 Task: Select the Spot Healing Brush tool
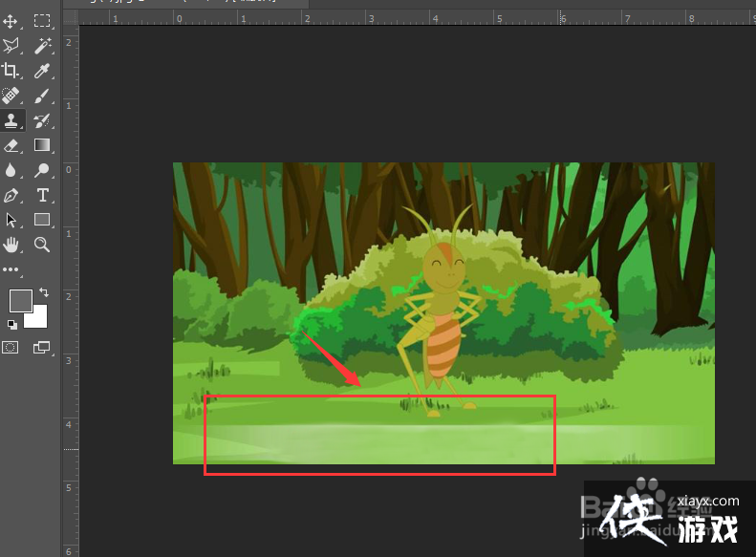point(11,96)
